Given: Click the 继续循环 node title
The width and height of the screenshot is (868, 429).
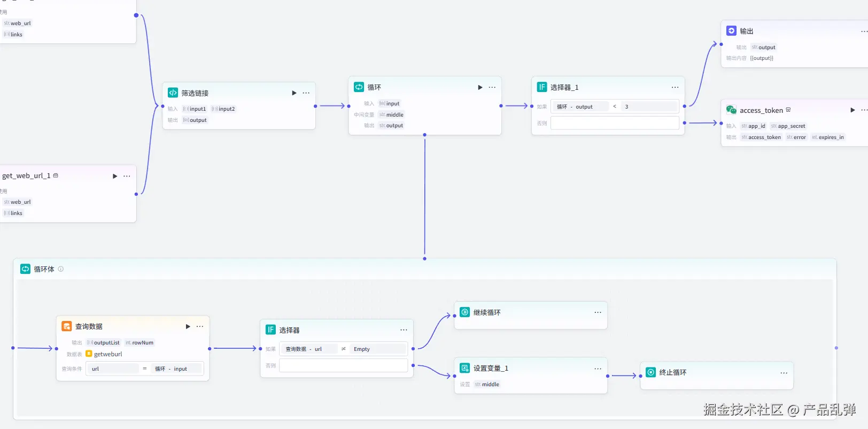Looking at the screenshot, I should tap(487, 312).
